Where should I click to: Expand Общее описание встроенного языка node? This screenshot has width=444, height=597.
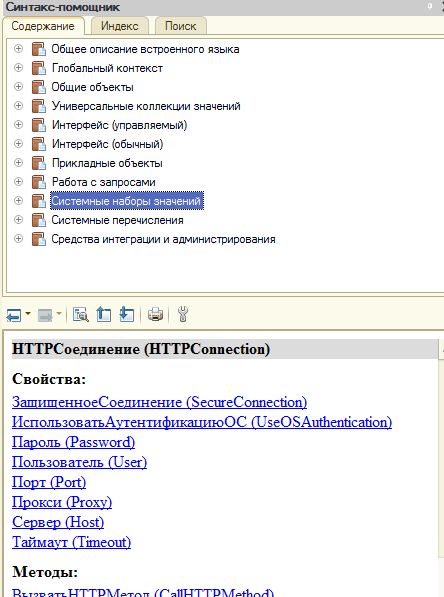pos(18,49)
